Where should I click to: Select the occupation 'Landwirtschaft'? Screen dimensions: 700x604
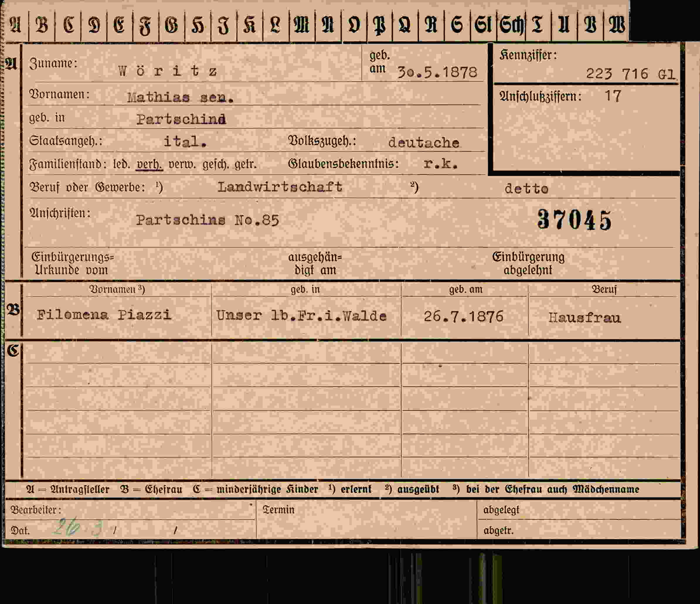pos(280,187)
